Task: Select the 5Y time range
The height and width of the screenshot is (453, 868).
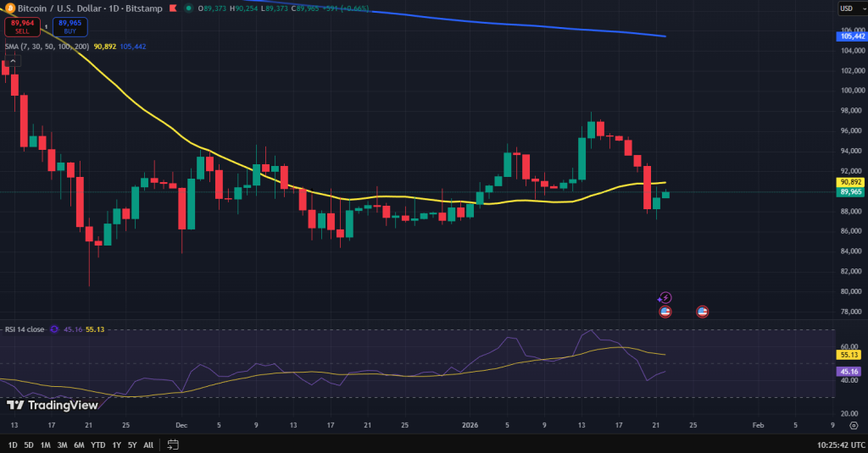Action: click(132, 445)
